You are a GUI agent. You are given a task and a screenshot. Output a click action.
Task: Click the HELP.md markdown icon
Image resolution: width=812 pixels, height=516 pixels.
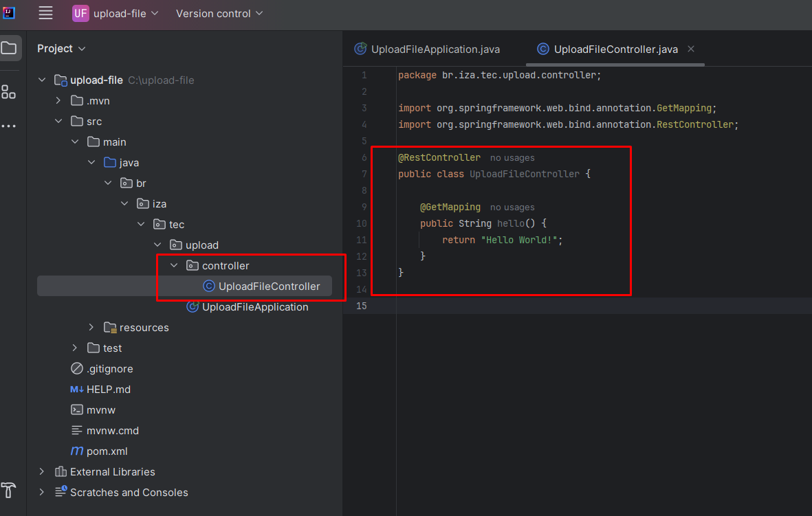76,389
